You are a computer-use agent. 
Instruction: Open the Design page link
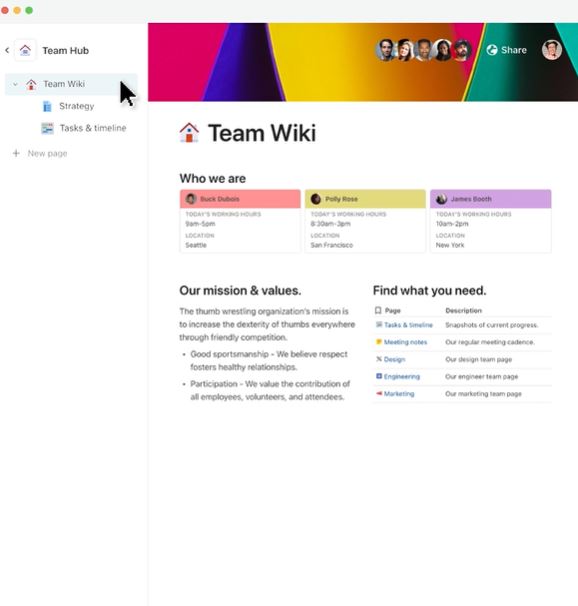(394, 359)
